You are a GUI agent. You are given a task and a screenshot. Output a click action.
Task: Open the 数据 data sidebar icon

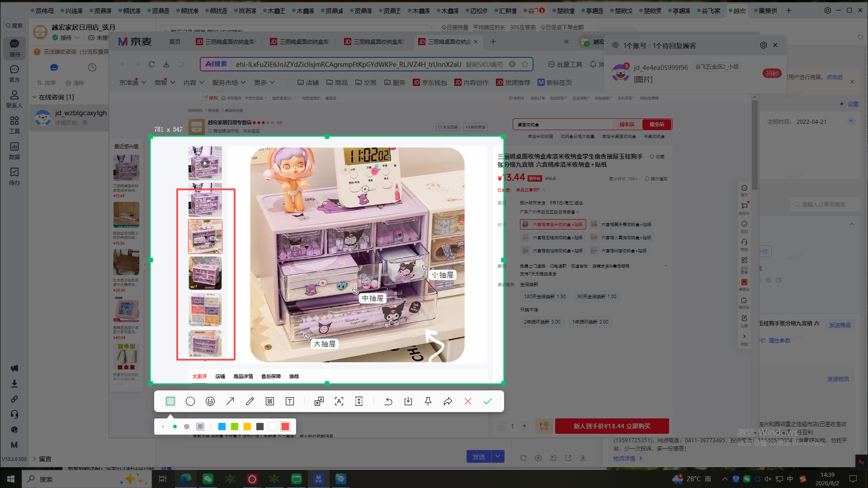[x=14, y=151]
